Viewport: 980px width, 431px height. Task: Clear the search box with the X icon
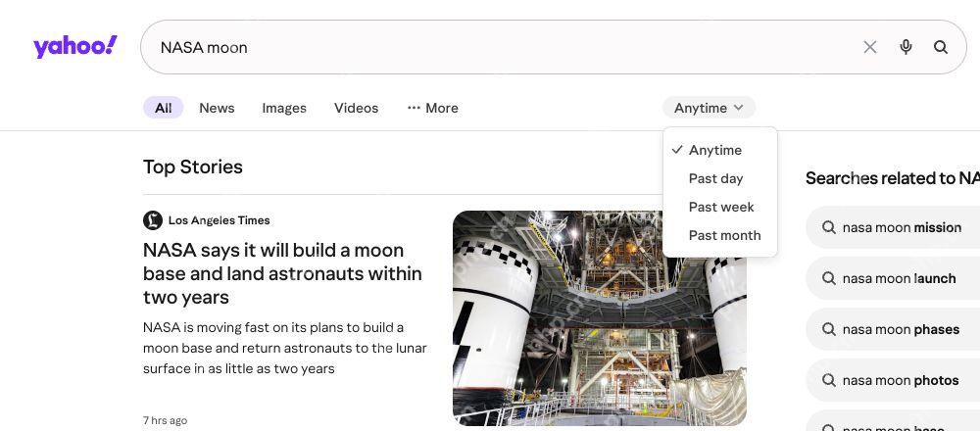click(870, 47)
